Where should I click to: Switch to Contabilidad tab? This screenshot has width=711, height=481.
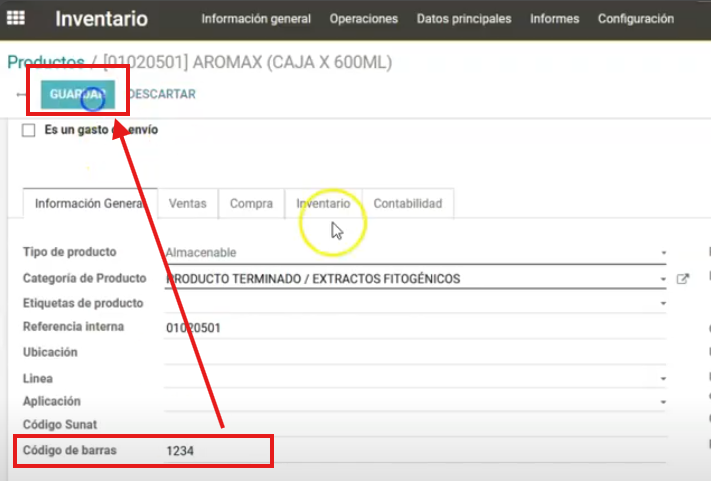tap(408, 204)
